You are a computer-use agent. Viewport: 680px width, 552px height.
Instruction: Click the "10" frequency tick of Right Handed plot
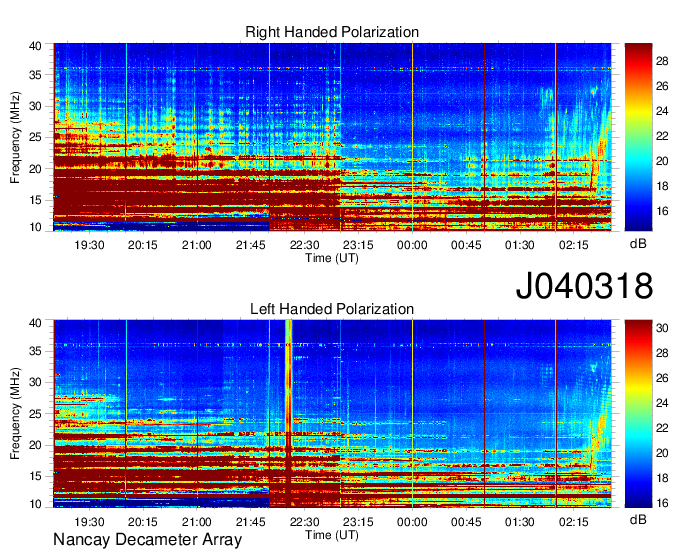(x=35, y=227)
